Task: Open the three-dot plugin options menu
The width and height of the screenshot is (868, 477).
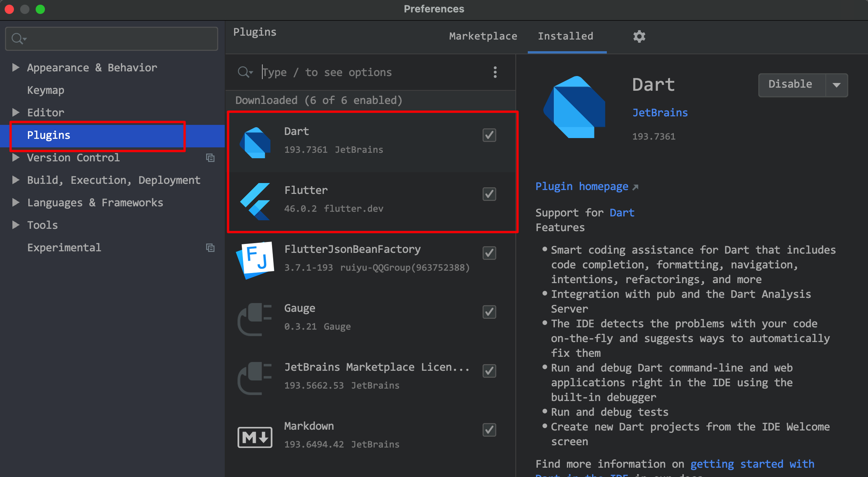Action: (495, 72)
